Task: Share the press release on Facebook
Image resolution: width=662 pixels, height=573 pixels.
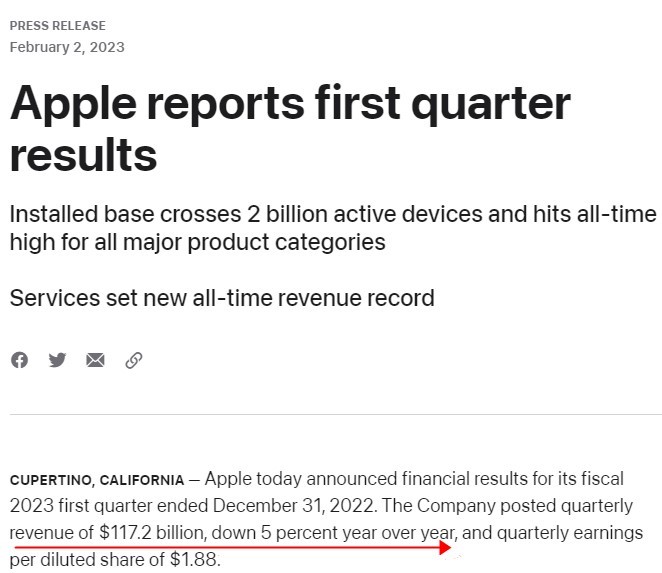Action: (19, 360)
